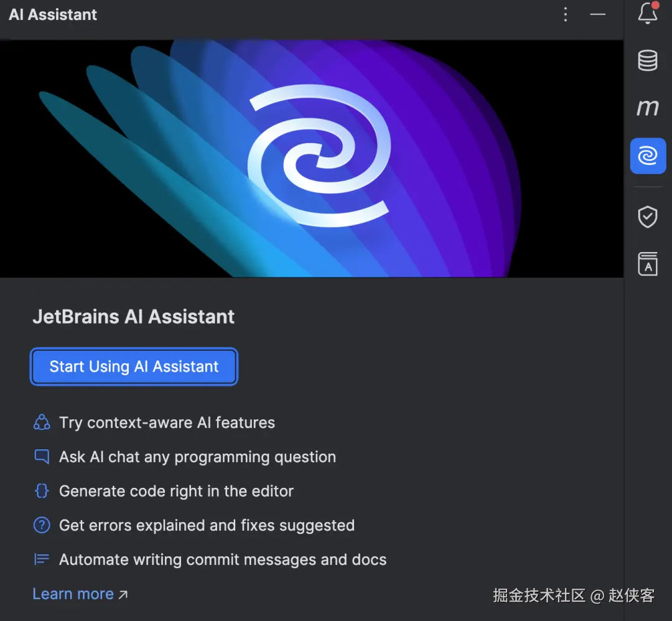Click the curly braces code icon
The height and width of the screenshot is (621, 672).
(42, 491)
